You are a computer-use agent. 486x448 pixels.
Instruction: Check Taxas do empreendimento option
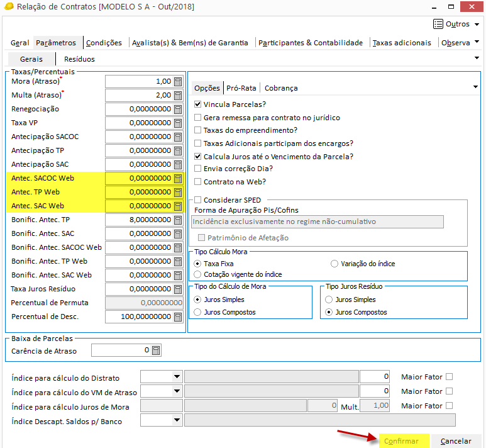pos(197,130)
